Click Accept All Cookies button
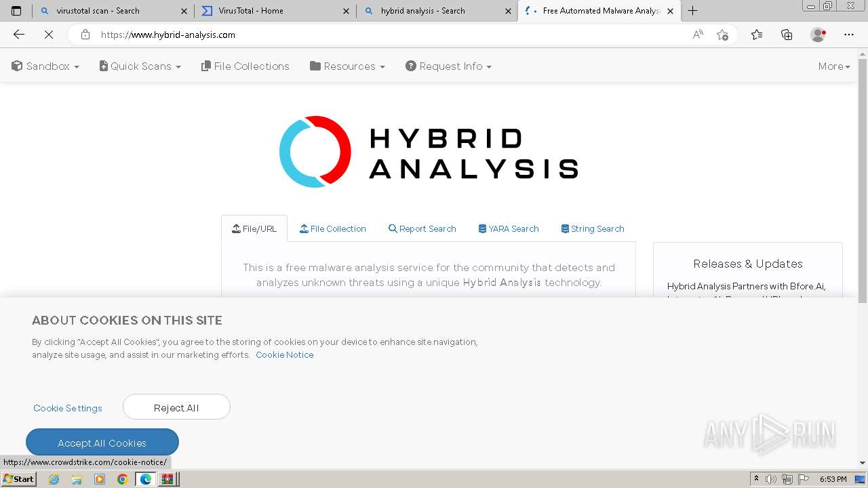This screenshot has width=868, height=488. (x=102, y=443)
